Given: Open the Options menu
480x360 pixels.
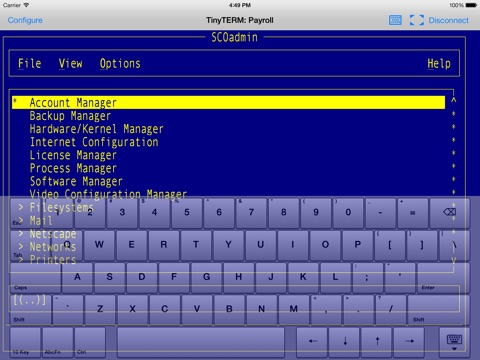Looking at the screenshot, I should click(x=120, y=63).
